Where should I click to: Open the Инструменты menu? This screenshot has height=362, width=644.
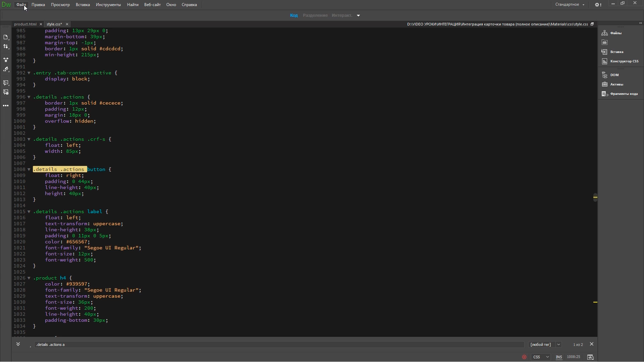point(108,5)
